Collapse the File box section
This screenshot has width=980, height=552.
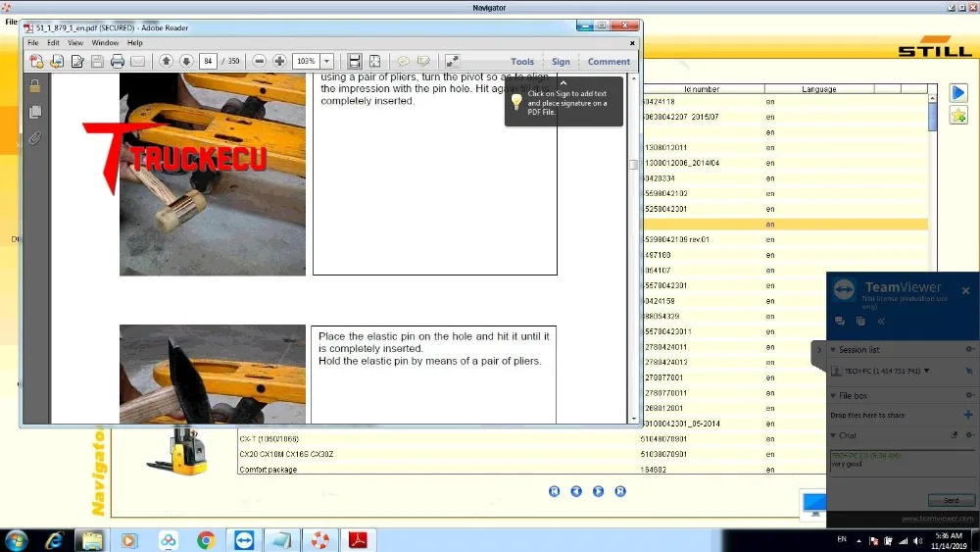tap(833, 395)
